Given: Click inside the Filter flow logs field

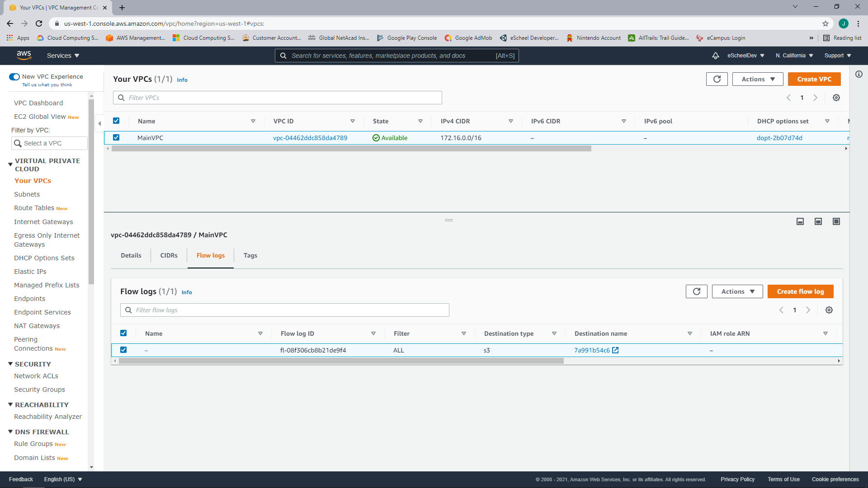Looking at the screenshot, I should click(284, 310).
